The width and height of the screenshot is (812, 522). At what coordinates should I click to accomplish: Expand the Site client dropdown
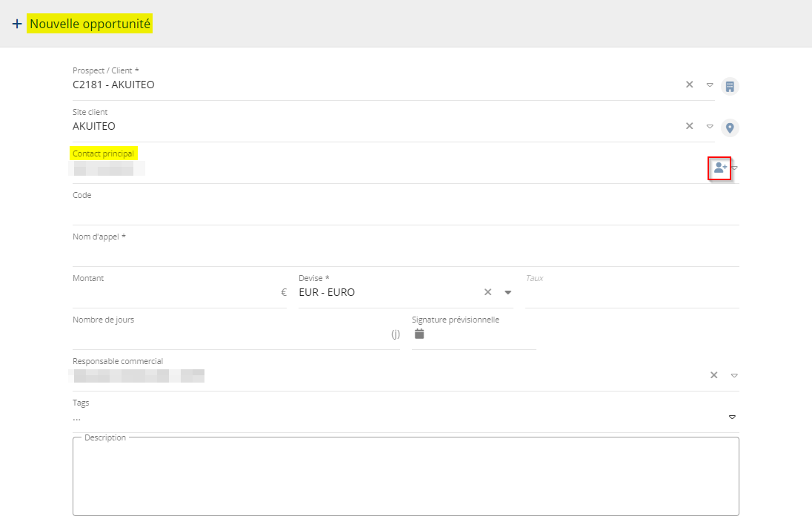tap(709, 126)
